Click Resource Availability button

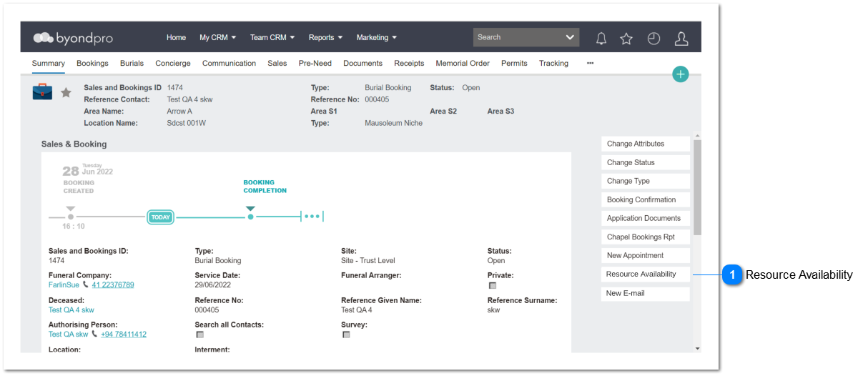click(x=646, y=274)
